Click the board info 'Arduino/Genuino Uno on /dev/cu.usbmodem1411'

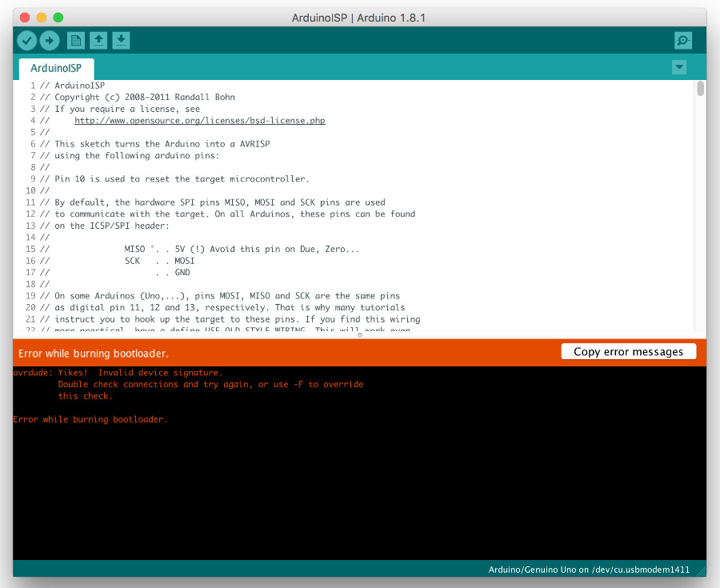click(x=589, y=570)
